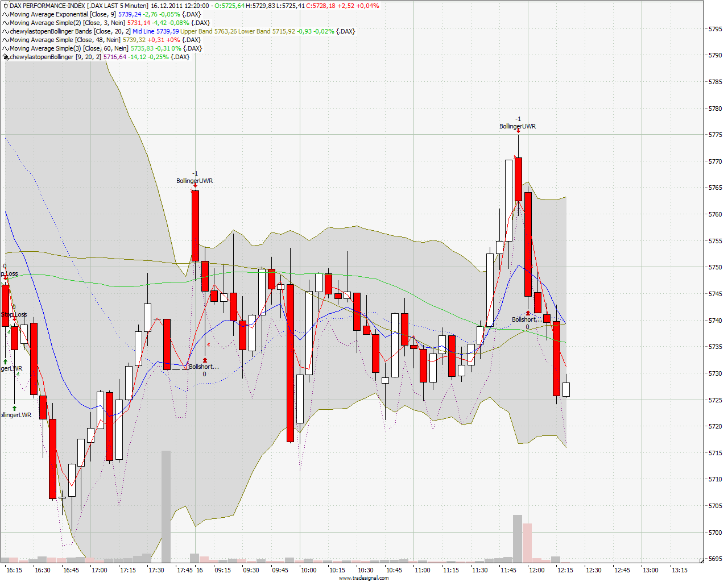Click red arrow under the rightmost BollingerUWR label
728x582 pixels.
(518, 131)
